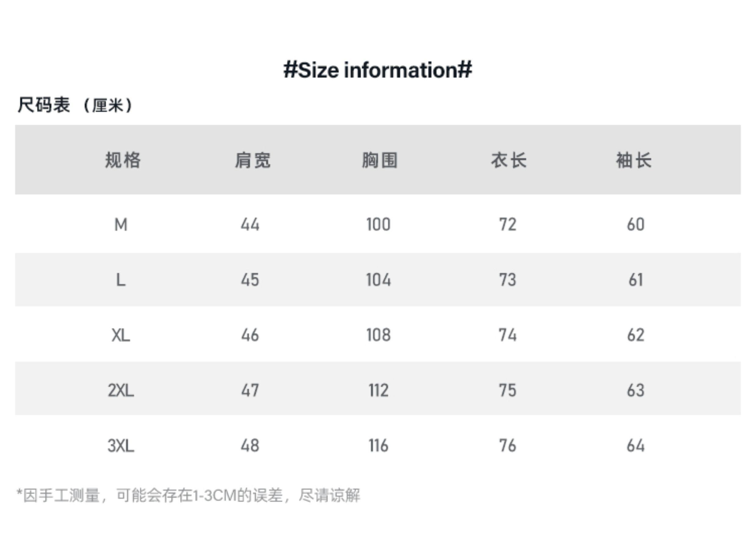Image resolution: width=756 pixels, height=540 pixels.
Task: Select sleeve length value 61
Action: [636, 280]
